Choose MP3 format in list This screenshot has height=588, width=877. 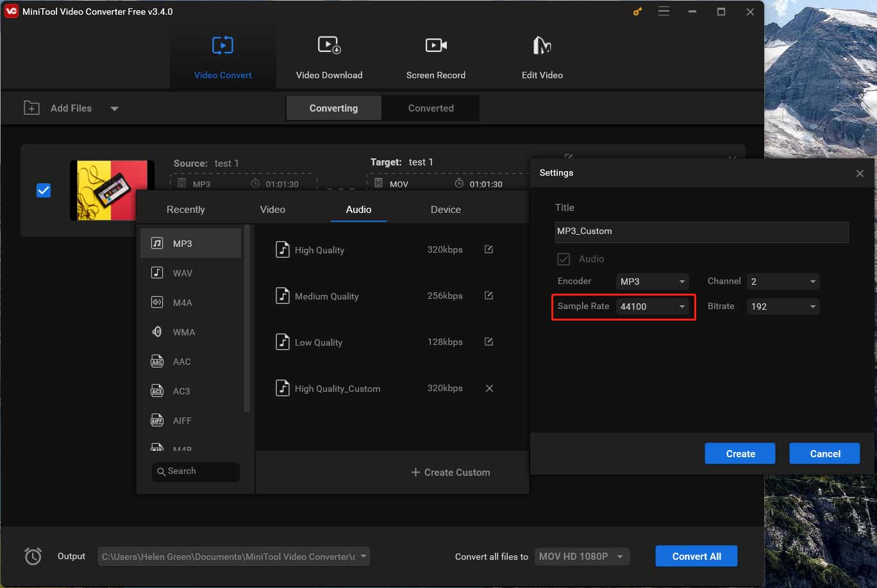pos(191,244)
